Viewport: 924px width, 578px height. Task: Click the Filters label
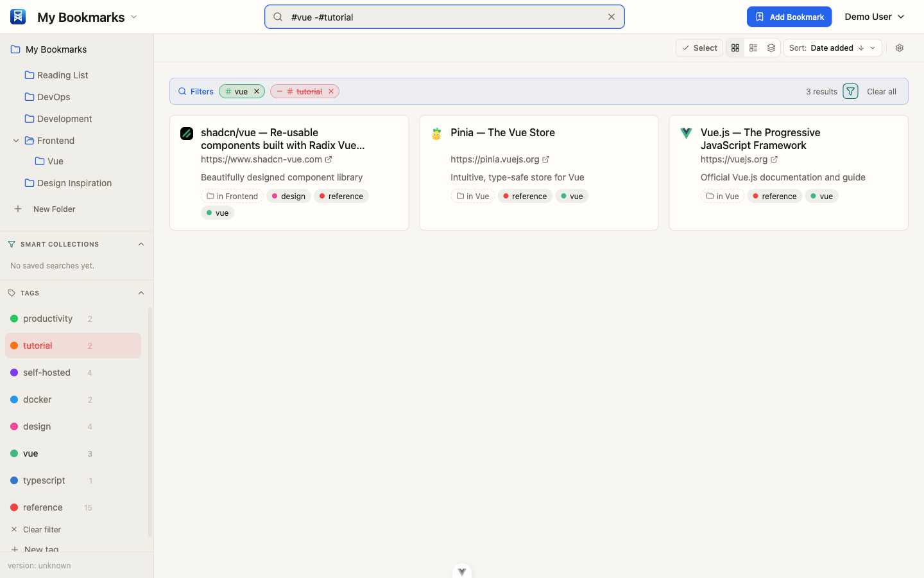click(196, 91)
